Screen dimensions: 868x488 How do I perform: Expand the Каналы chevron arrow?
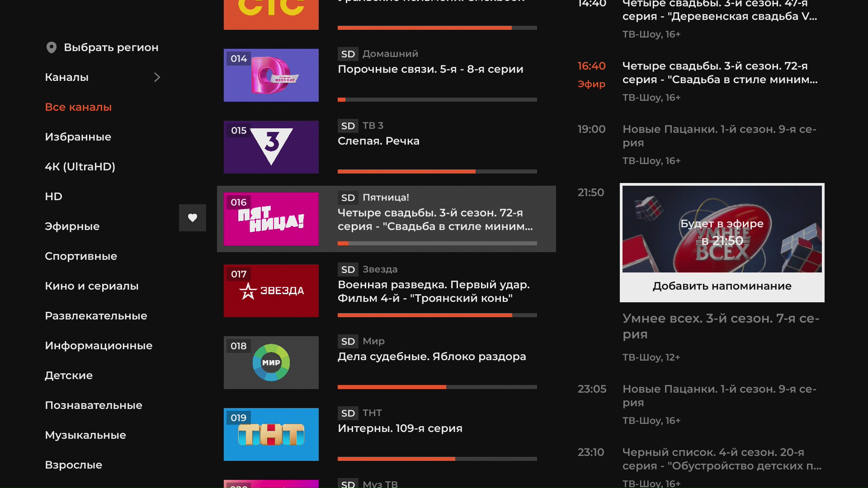coord(157,77)
